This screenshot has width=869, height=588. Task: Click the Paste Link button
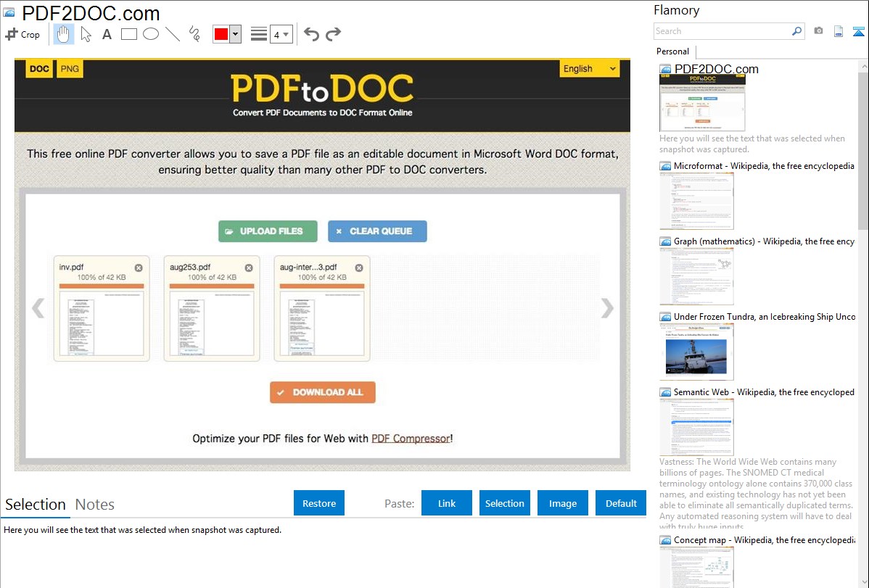click(447, 503)
